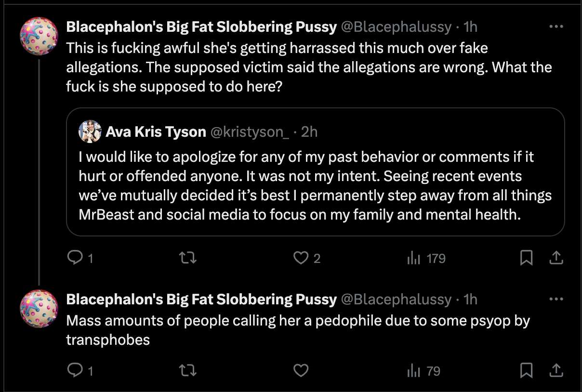582x392 pixels.
Task: Open first tweet author's profile picture
Action: click(39, 36)
